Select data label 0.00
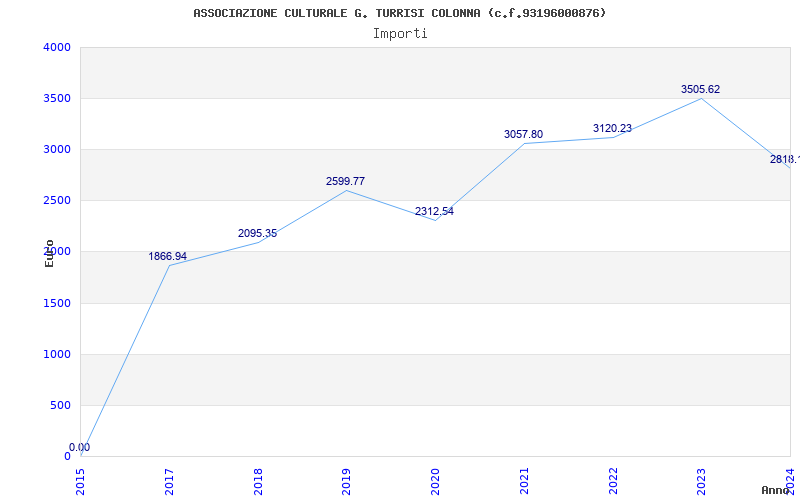The width and height of the screenshot is (800, 500). click(x=80, y=447)
